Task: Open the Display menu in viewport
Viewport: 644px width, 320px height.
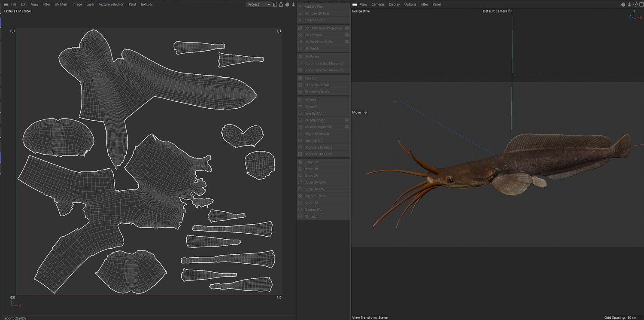Action: pyautogui.click(x=394, y=4)
